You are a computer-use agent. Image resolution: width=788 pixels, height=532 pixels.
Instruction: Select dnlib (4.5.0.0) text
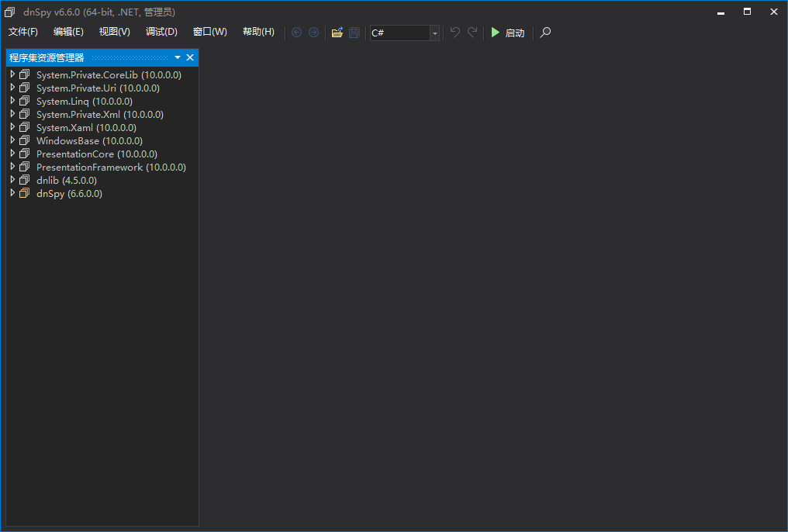tap(67, 181)
